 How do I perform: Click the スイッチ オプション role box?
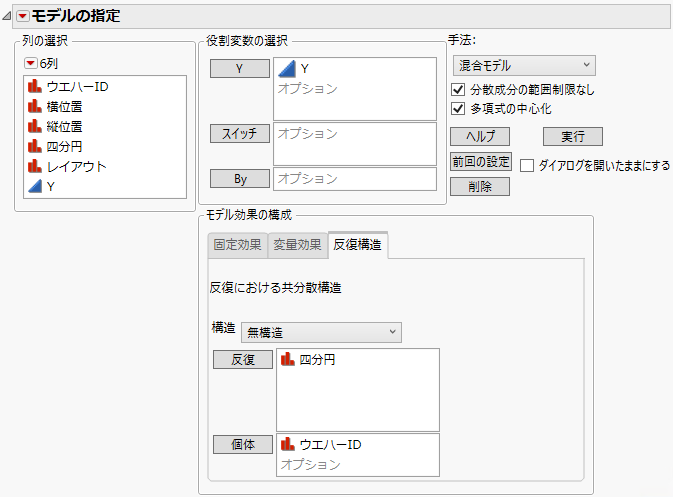355,144
